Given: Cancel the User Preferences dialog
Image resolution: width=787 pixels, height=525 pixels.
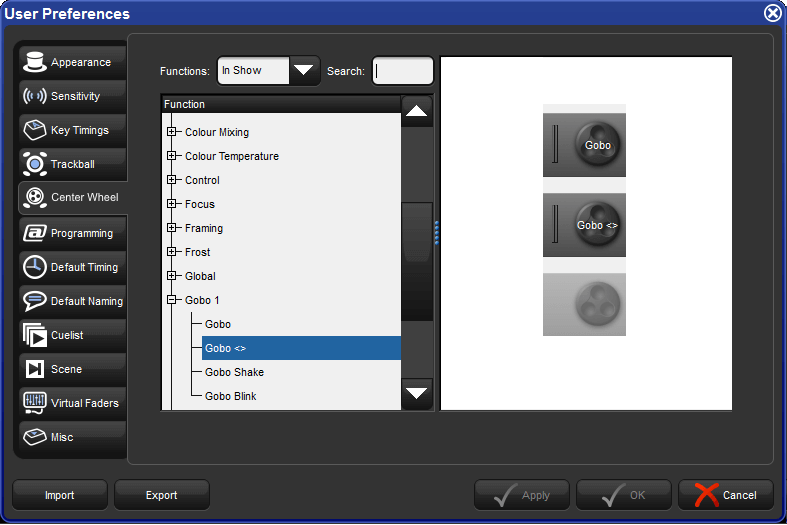Looking at the screenshot, I should point(725,495).
